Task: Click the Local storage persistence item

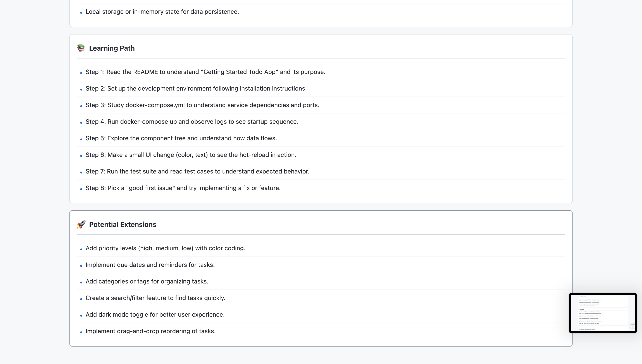Action: coord(162,12)
